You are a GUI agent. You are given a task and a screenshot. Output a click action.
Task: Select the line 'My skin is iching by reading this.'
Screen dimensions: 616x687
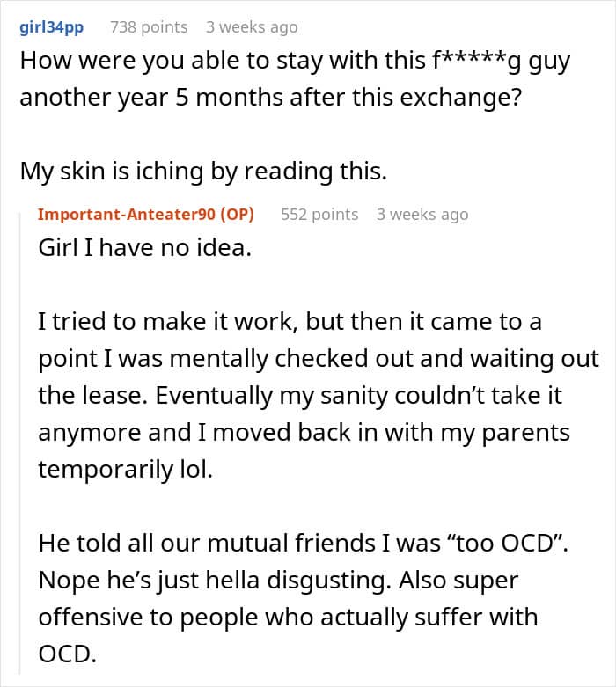[x=203, y=171]
